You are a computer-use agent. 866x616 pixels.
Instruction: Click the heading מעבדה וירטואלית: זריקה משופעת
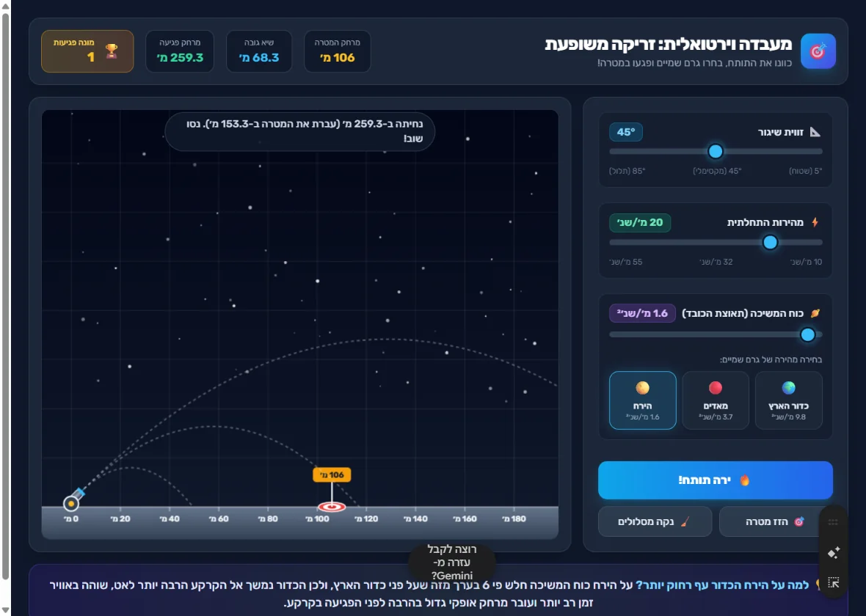coord(669,44)
